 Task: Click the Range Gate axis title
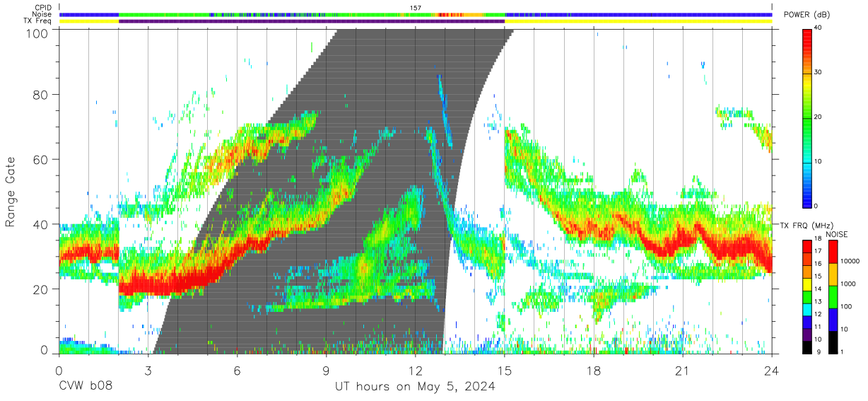(11, 192)
